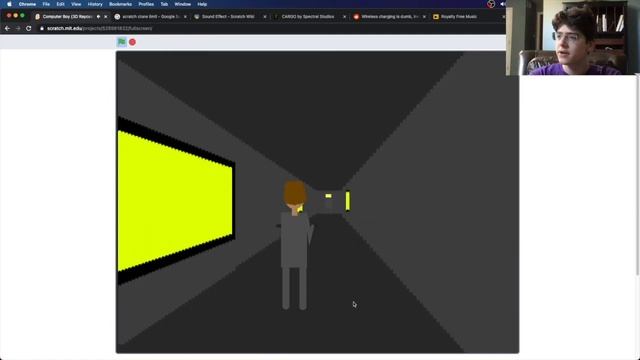Image resolution: width=640 pixels, height=360 pixels.
Task: Open the View menu
Action: 76,4
